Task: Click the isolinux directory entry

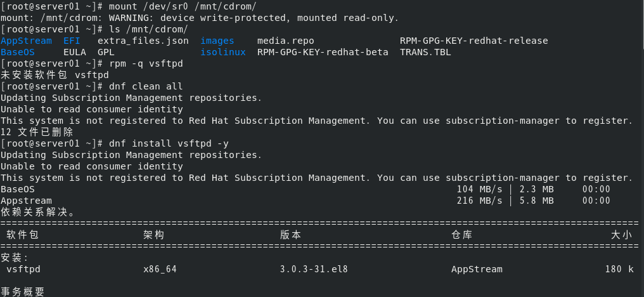Action: (x=222, y=52)
